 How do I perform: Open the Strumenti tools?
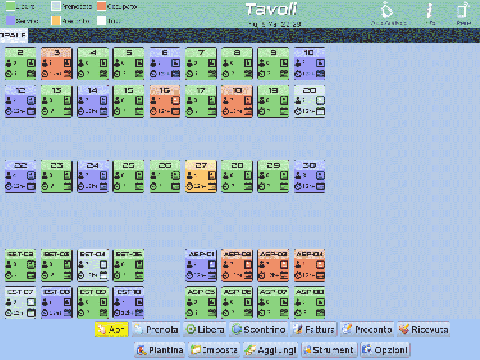(329, 350)
